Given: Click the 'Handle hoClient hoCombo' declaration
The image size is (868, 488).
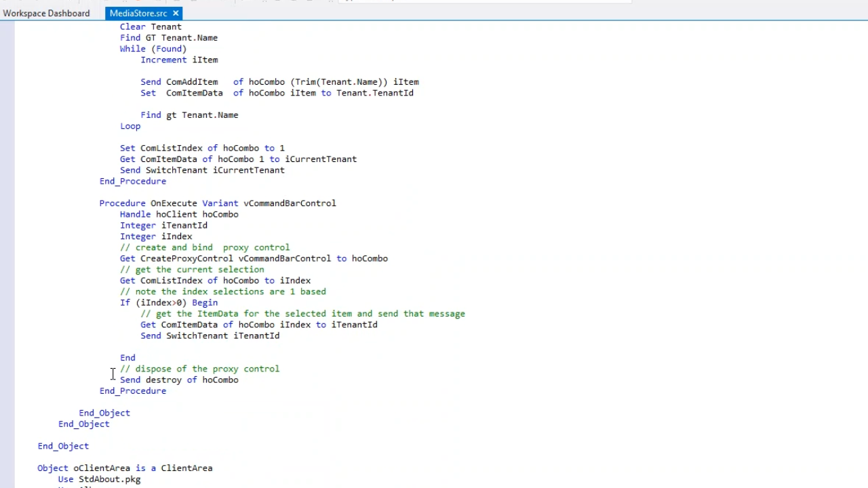Looking at the screenshot, I should (x=179, y=214).
